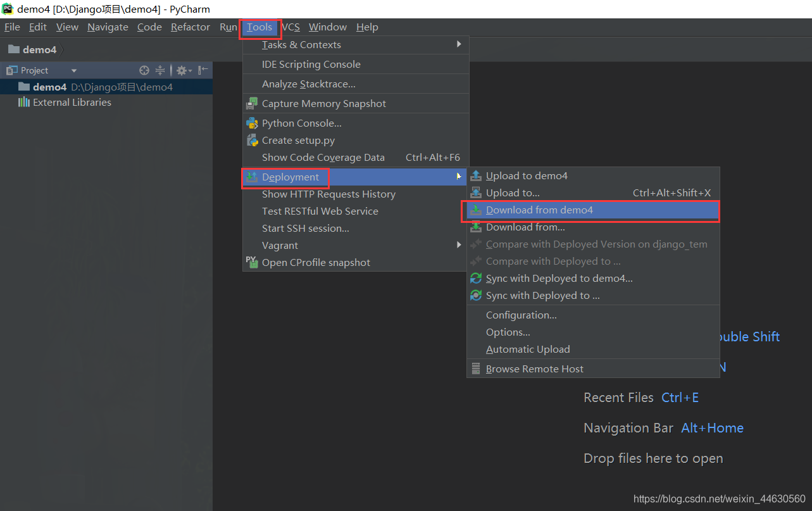This screenshot has width=812, height=511.
Task: Open the Help menu
Action: [x=367, y=27]
